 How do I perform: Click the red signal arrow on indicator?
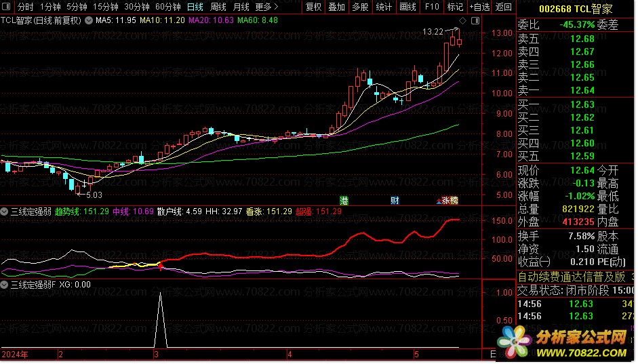(x=161, y=267)
